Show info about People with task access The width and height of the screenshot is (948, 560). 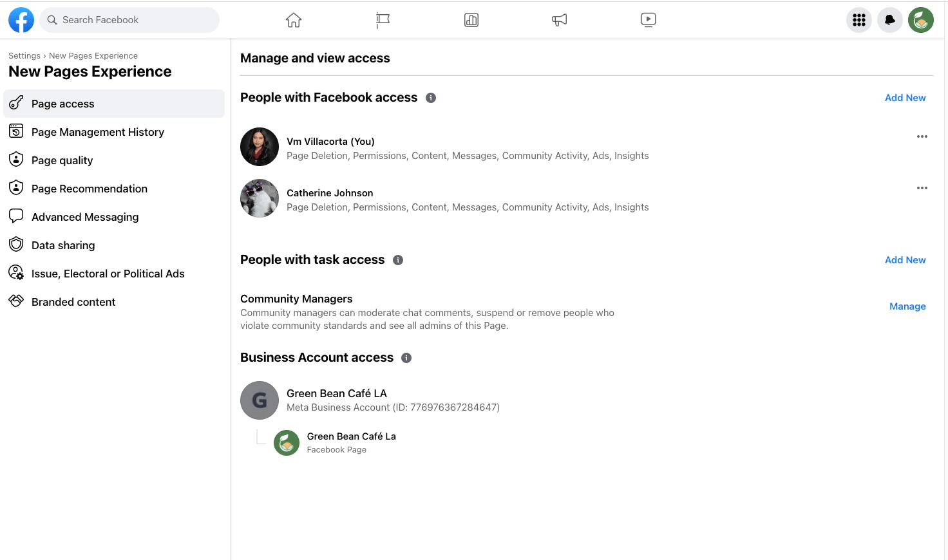pos(398,260)
